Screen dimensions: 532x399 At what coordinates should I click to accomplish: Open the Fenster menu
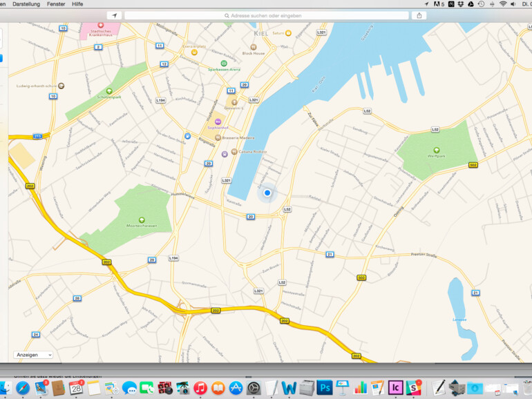[x=56, y=4]
